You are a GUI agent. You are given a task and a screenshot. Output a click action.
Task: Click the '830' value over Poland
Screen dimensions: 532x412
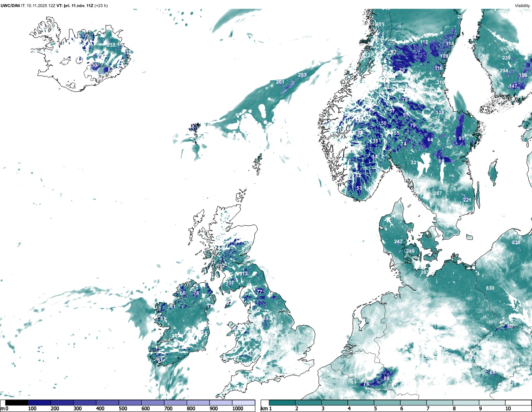[490, 288]
